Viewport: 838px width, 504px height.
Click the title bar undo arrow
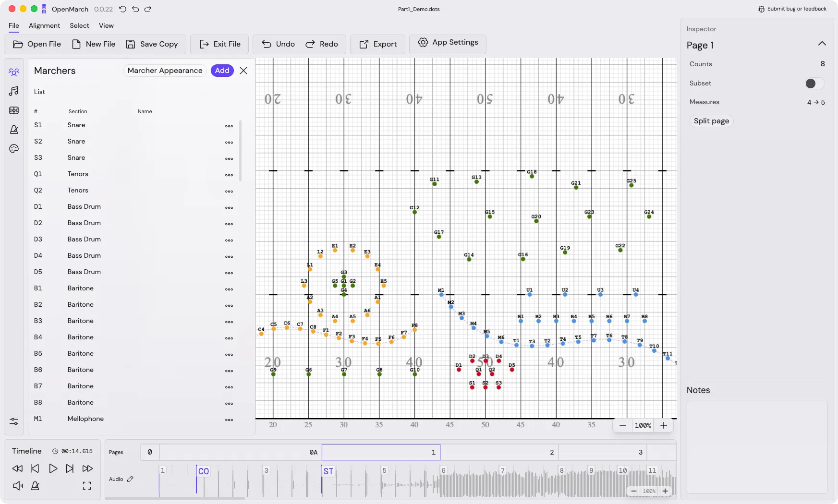click(x=135, y=9)
